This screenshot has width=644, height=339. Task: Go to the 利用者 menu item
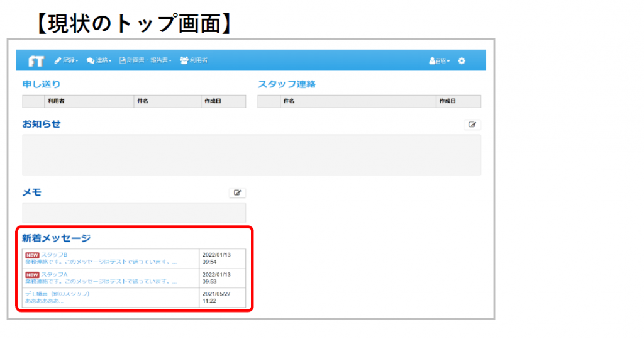194,60
